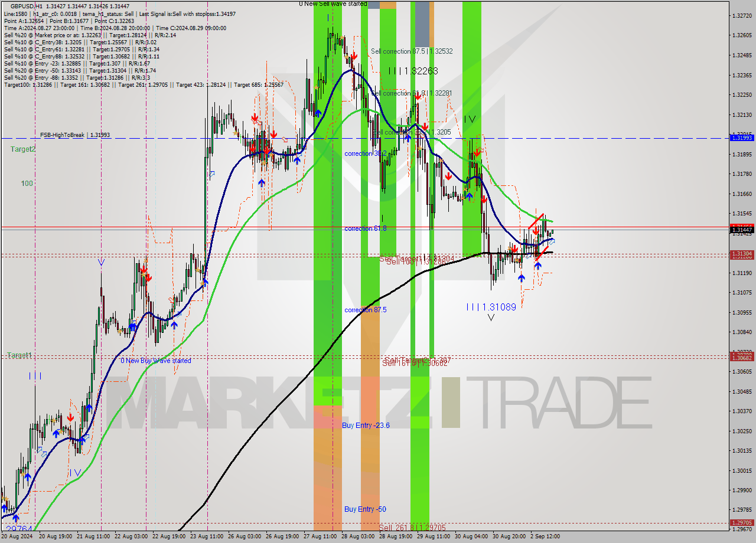
Task: Click the '0 New Sell wave started' label
Action: [x=333, y=4]
